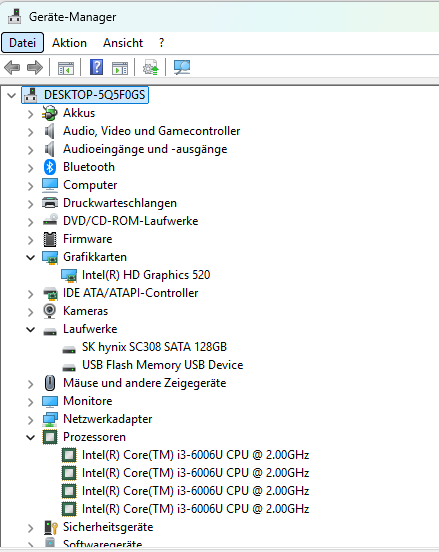Select the DVD/CD-ROM-Laufwerke label
The image size is (439, 552).
(131, 221)
